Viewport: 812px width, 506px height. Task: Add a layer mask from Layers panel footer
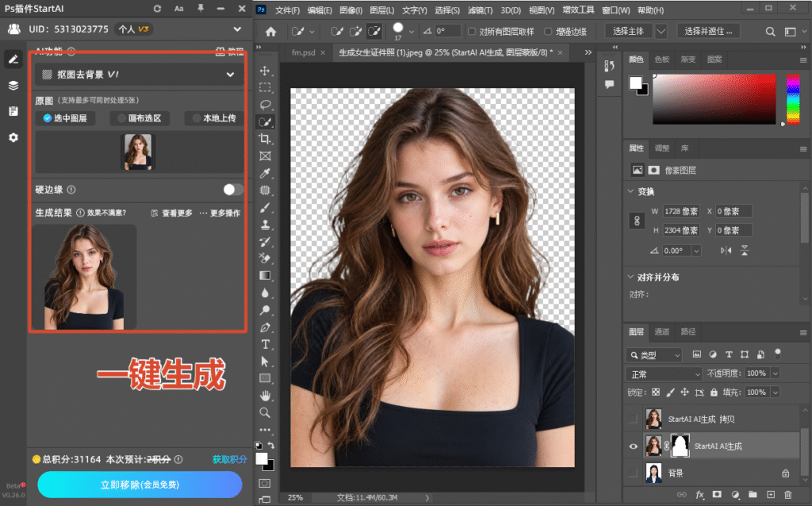click(717, 495)
